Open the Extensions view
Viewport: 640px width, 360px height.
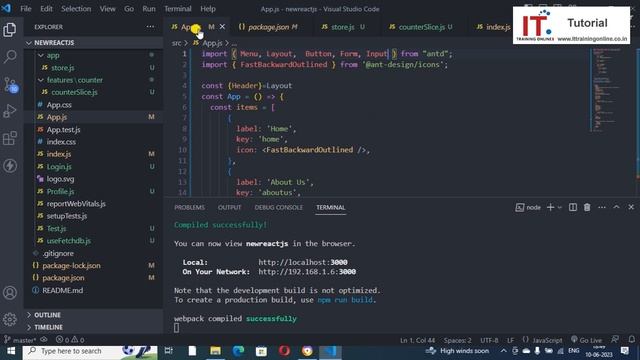tap(10, 138)
